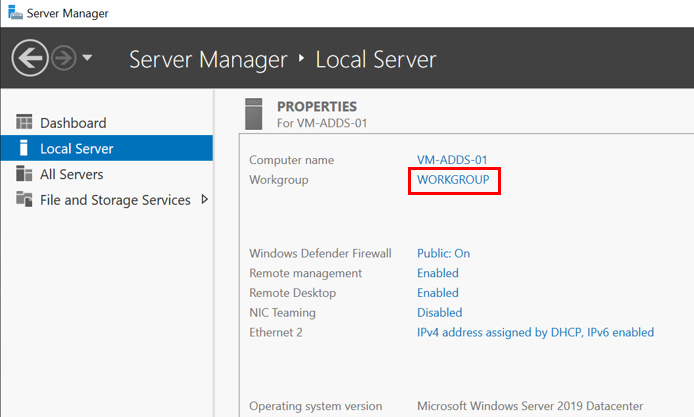Select Local Server in the navigation pane

click(107, 148)
